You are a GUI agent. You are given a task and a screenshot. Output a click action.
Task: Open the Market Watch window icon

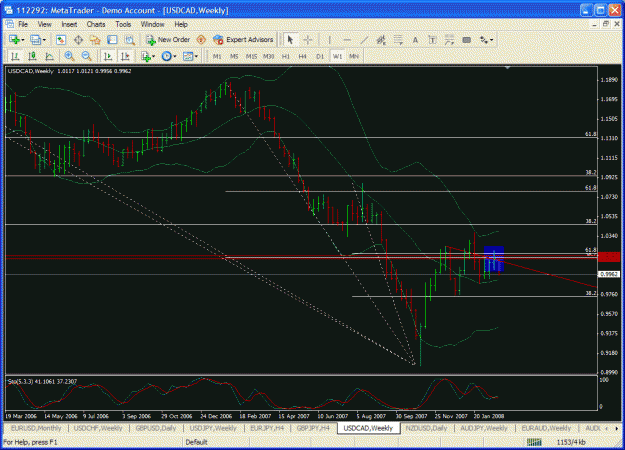61,40
